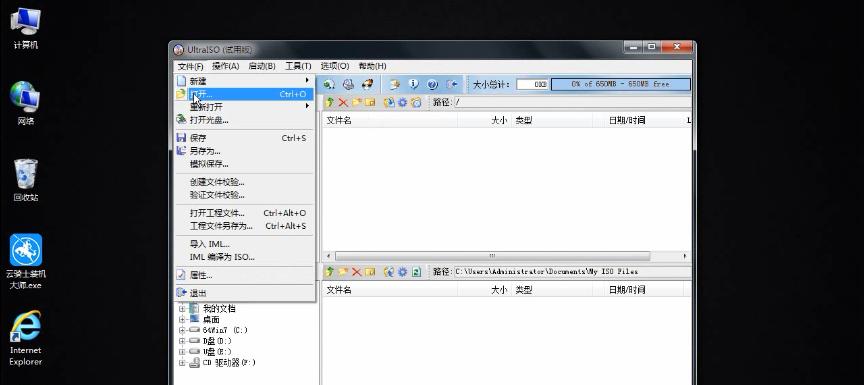Click the exit arrow icon in top toolbar

(x=452, y=84)
